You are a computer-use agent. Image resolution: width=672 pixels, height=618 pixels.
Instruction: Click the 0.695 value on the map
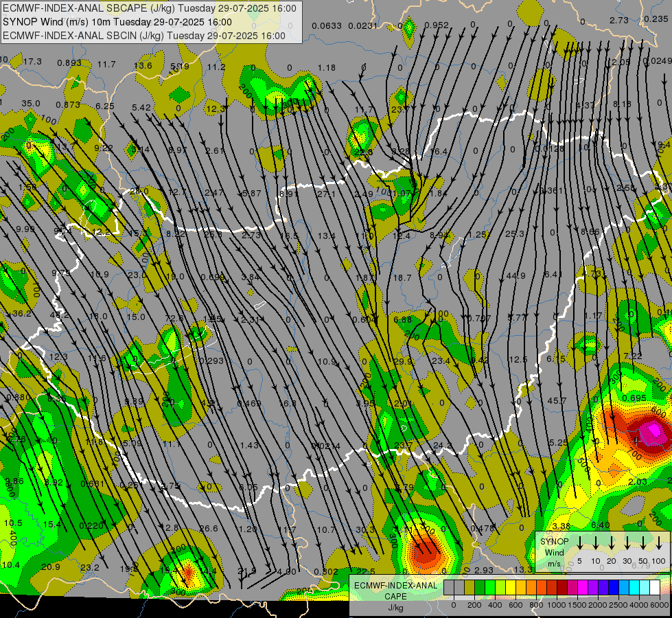click(634, 398)
